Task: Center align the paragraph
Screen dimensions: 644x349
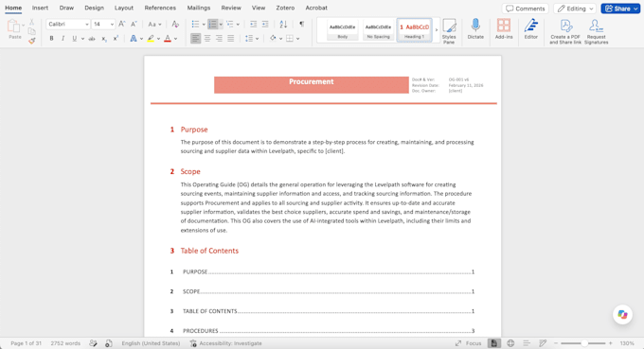Action: click(207, 39)
